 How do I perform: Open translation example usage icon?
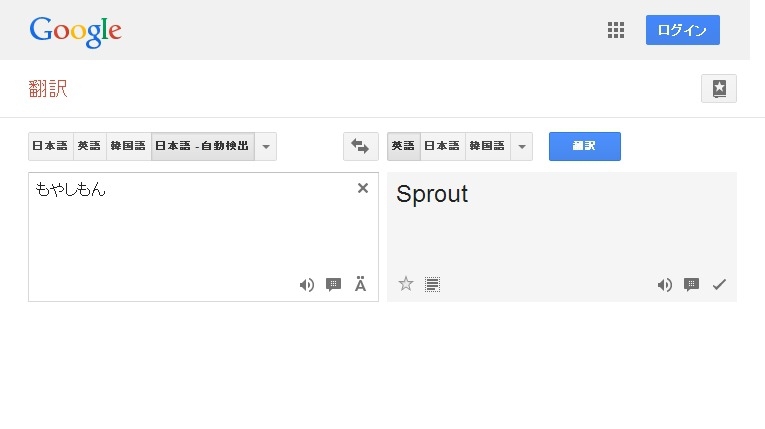[691, 285]
